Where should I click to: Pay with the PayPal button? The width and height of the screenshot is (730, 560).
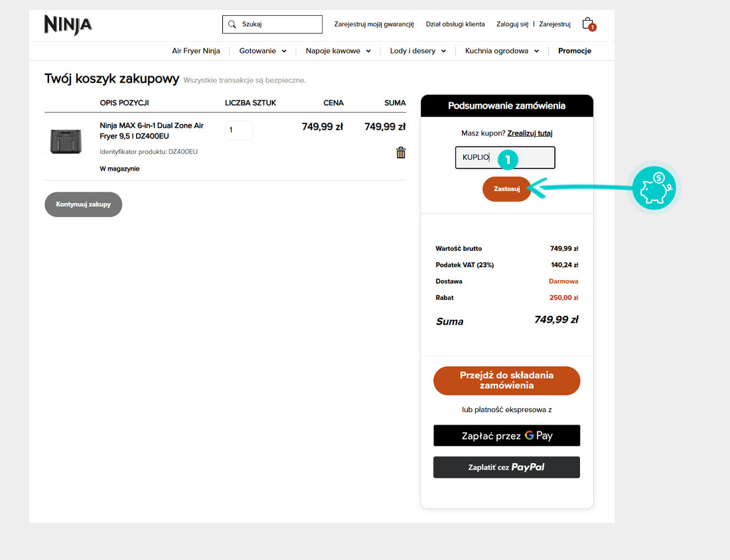coord(506,467)
